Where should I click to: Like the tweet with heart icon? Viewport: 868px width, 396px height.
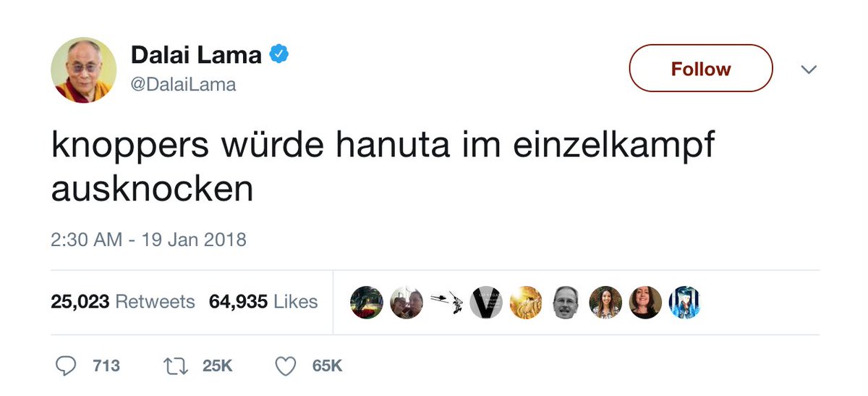click(286, 366)
